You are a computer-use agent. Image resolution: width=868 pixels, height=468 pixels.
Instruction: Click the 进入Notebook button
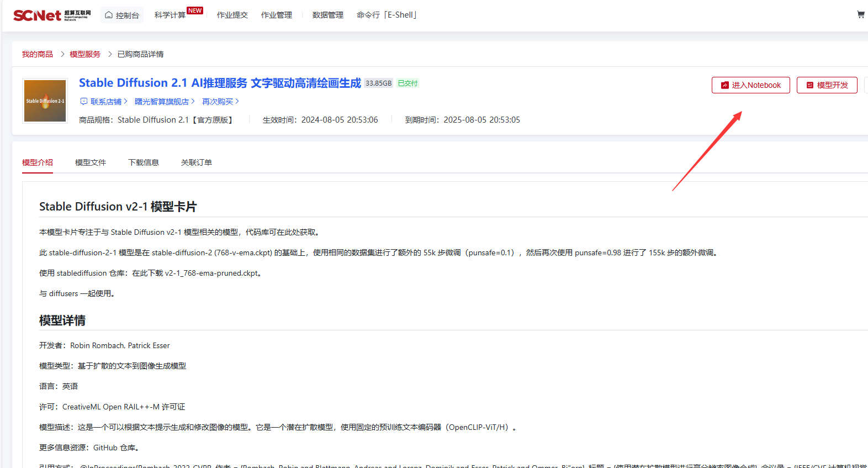pyautogui.click(x=751, y=85)
